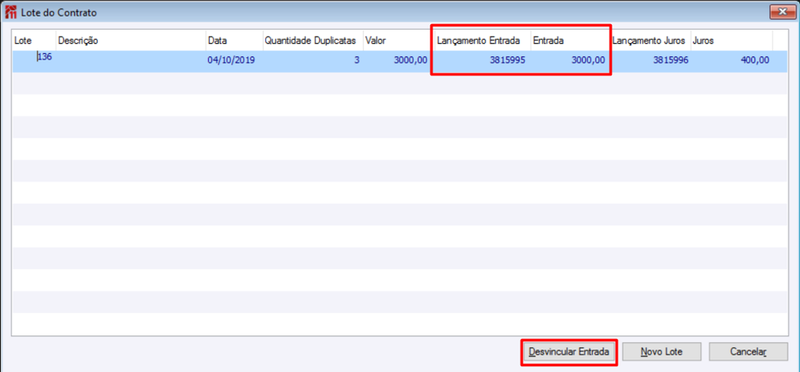Click the application icon in title bar
800x372 pixels.
(10, 12)
